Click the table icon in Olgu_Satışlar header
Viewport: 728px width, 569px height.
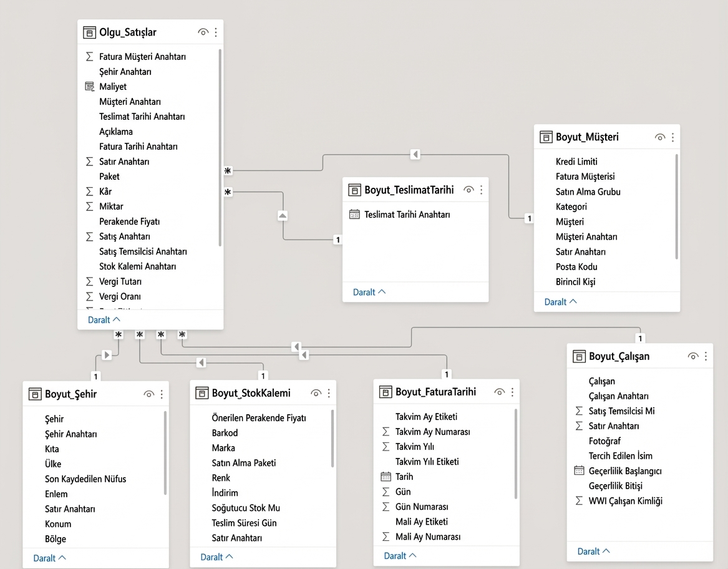[x=89, y=31]
